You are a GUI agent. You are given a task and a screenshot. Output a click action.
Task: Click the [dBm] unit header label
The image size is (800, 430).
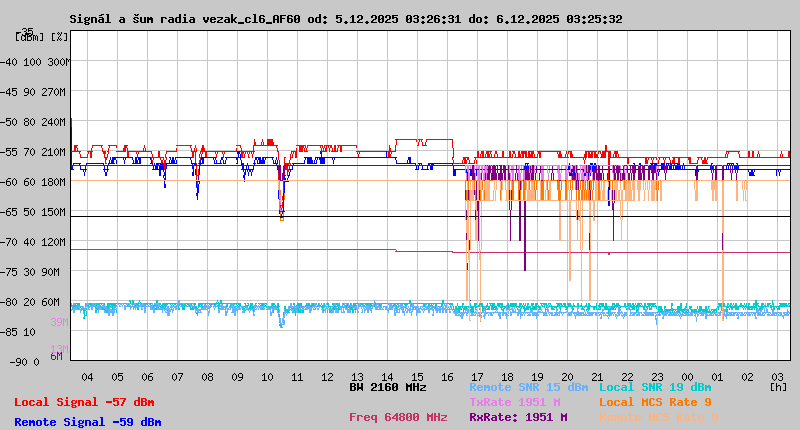(x=28, y=37)
